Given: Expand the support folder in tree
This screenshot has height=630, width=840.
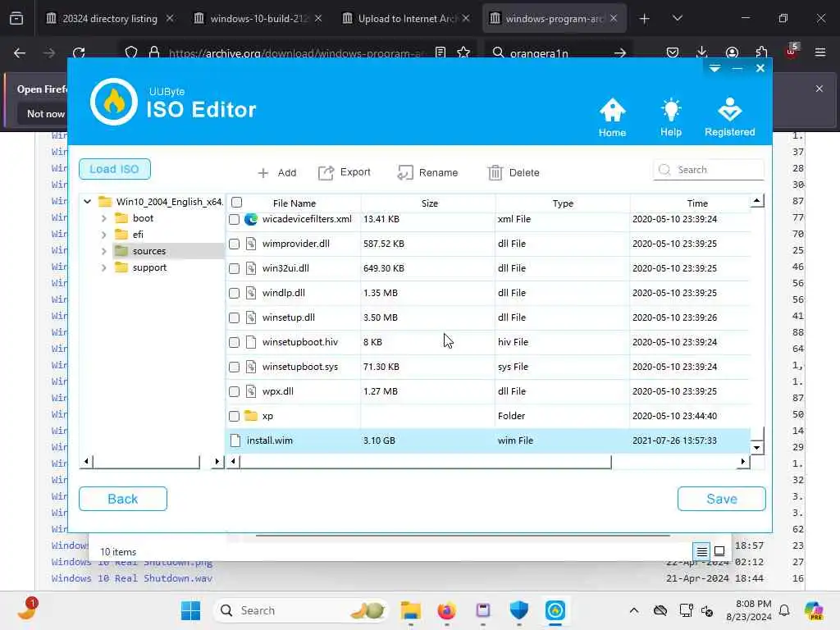Looking at the screenshot, I should click(104, 268).
